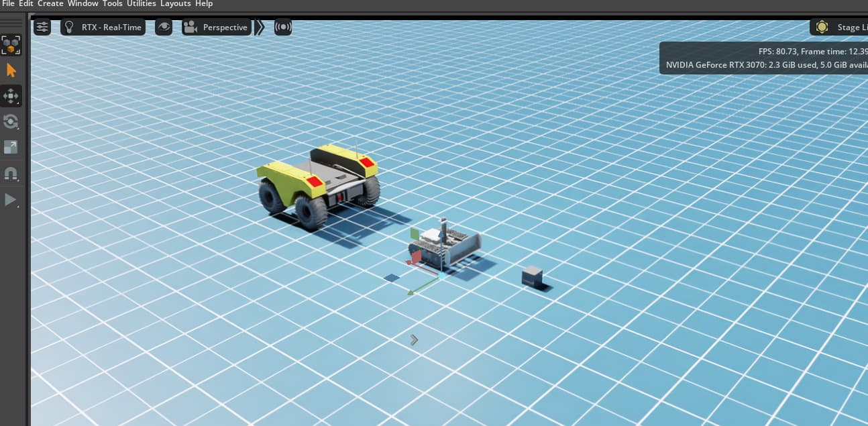Toggle the Stage Lights lighting mode
Image resolution: width=868 pixels, height=426 pixels.
pyautogui.click(x=822, y=27)
